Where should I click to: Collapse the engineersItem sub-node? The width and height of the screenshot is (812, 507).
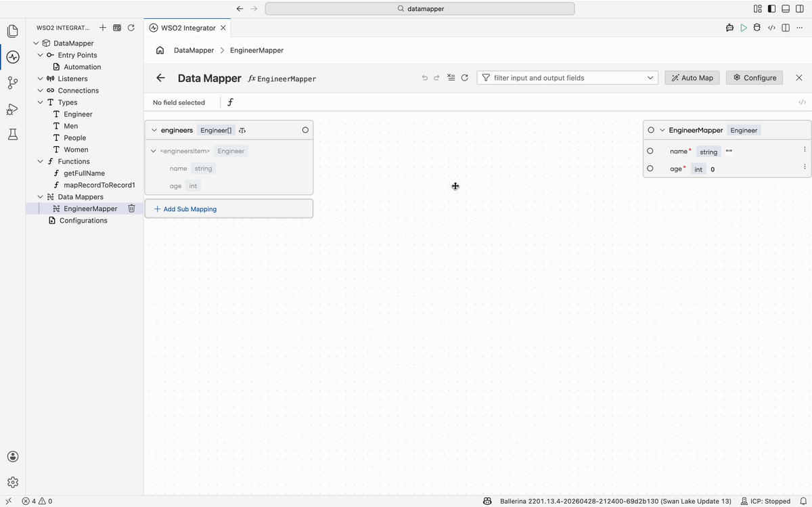point(154,151)
